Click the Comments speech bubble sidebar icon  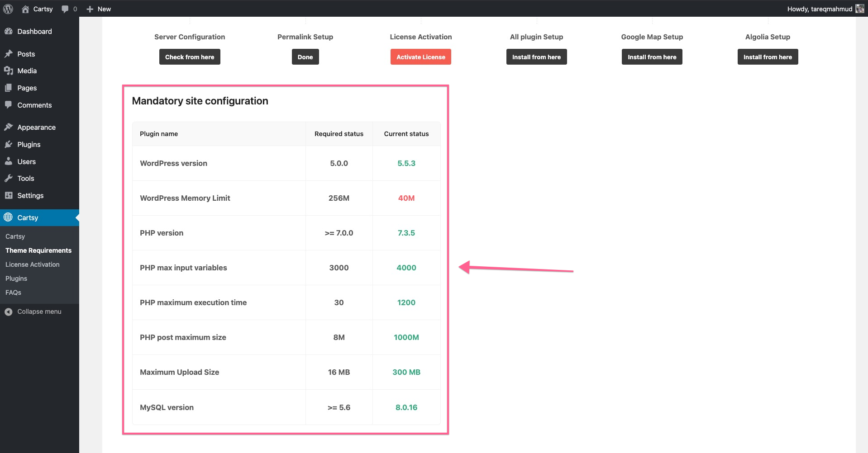[8, 105]
